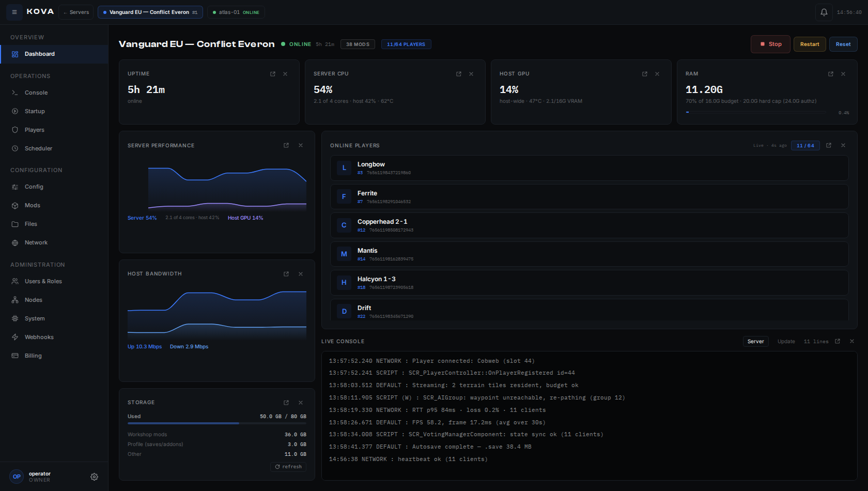Open the Dashboard page

tap(54, 54)
